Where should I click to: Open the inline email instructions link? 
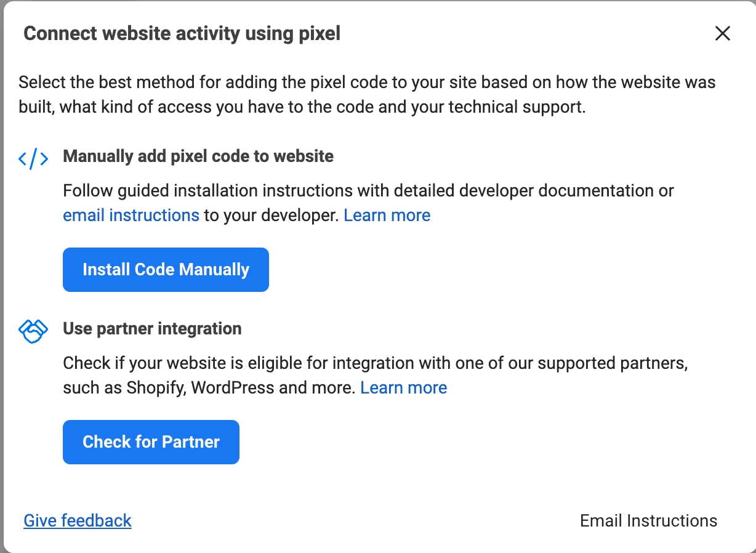131,216
